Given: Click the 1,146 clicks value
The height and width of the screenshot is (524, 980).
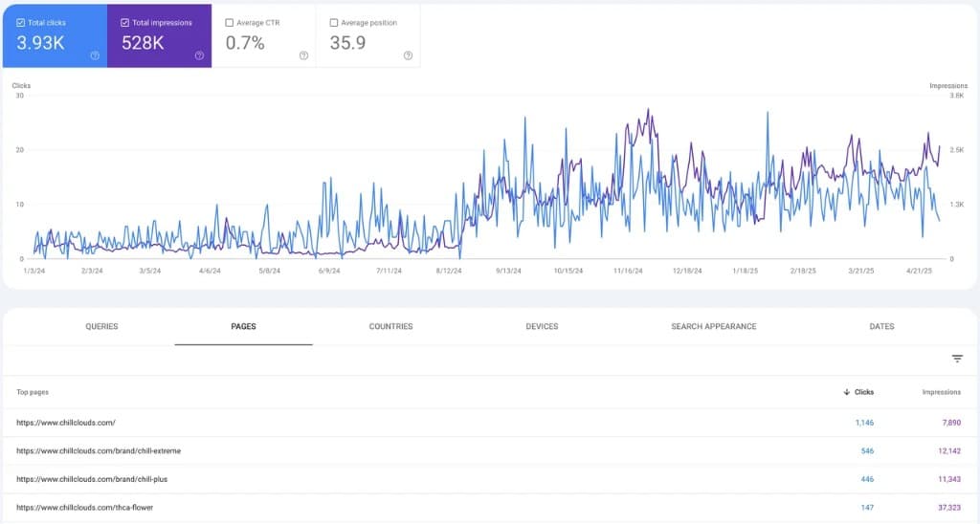Looking at the screenshot, I should pos(864,423).
